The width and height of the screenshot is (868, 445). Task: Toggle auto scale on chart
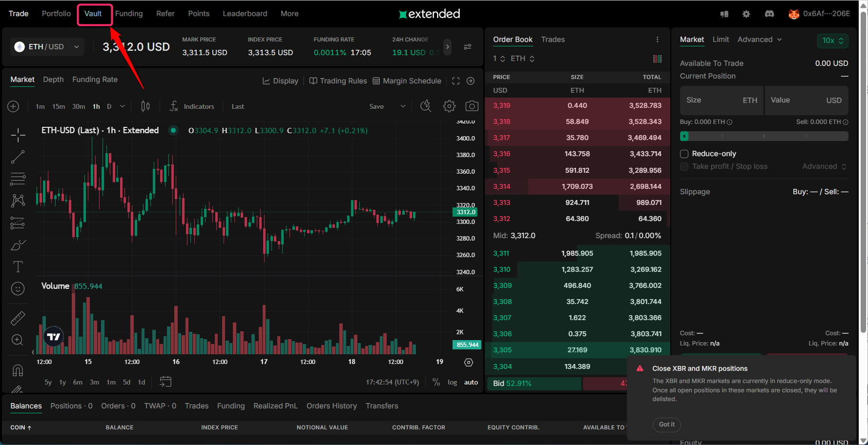tap(471, 382)
